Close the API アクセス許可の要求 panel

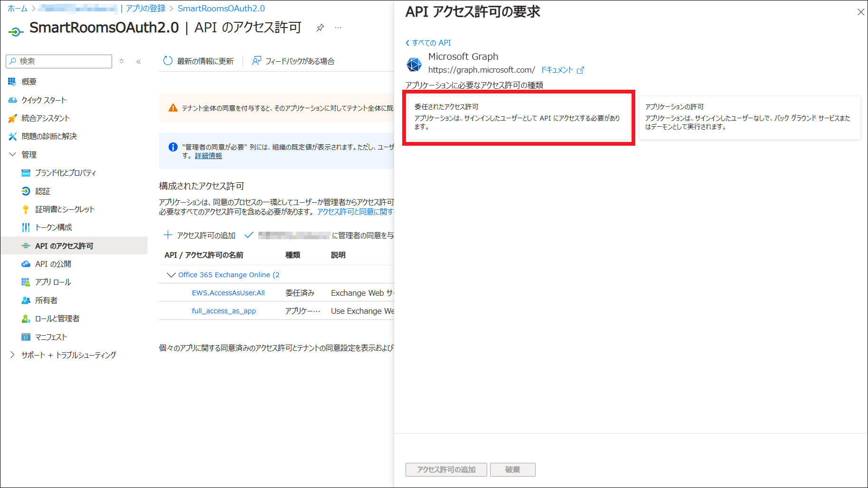point(860,12)
